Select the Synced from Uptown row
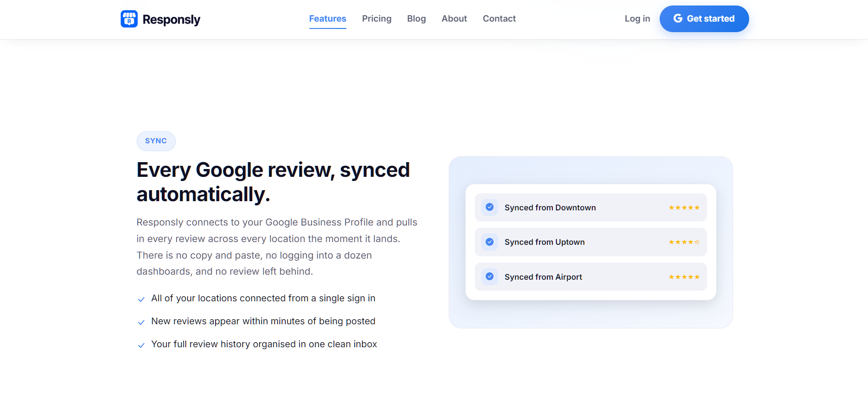868x412 pixels. tap(591, 242)
